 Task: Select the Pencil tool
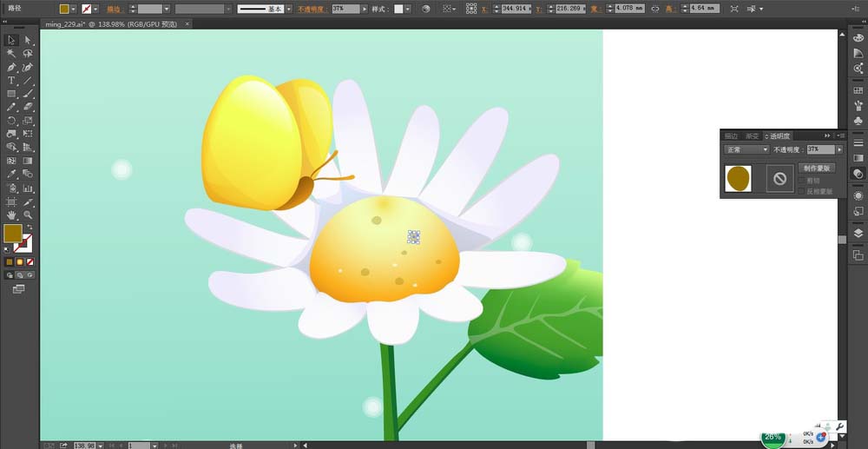point(11,107)
